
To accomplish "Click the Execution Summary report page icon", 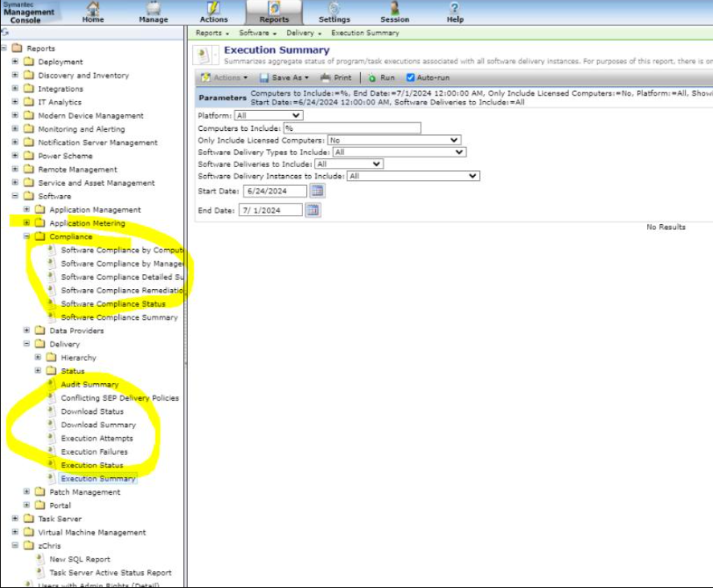I will click(203, 55).
